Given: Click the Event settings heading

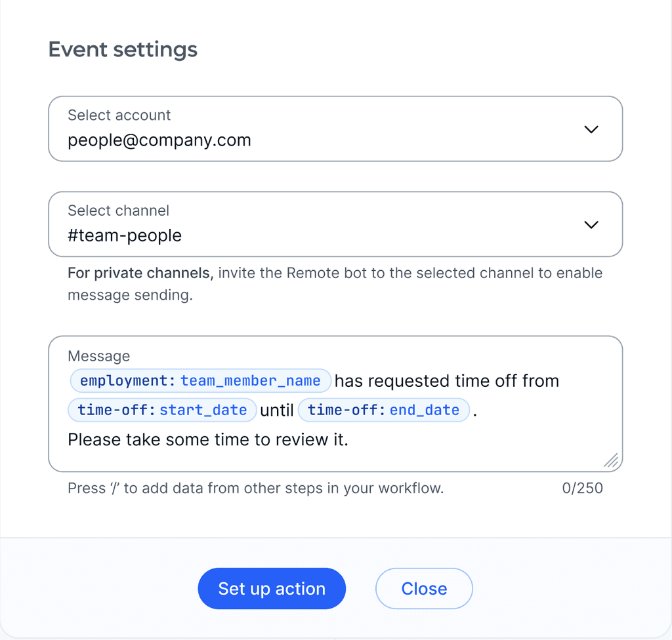Looking at the screenshot, I should pyautogui.click(x=123, y=50).
